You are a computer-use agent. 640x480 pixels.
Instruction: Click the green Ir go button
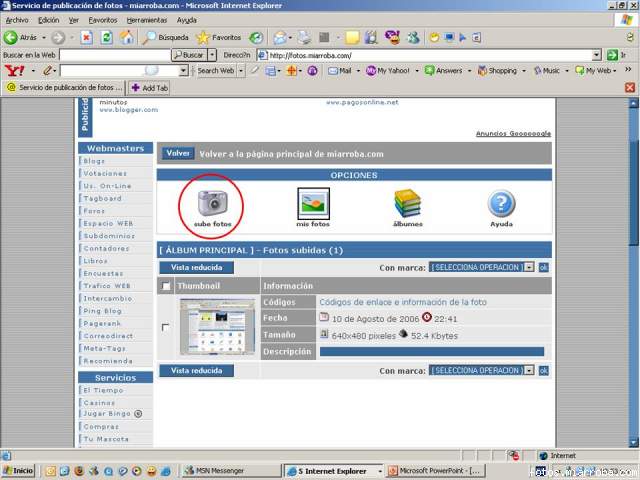pos(612,55)
